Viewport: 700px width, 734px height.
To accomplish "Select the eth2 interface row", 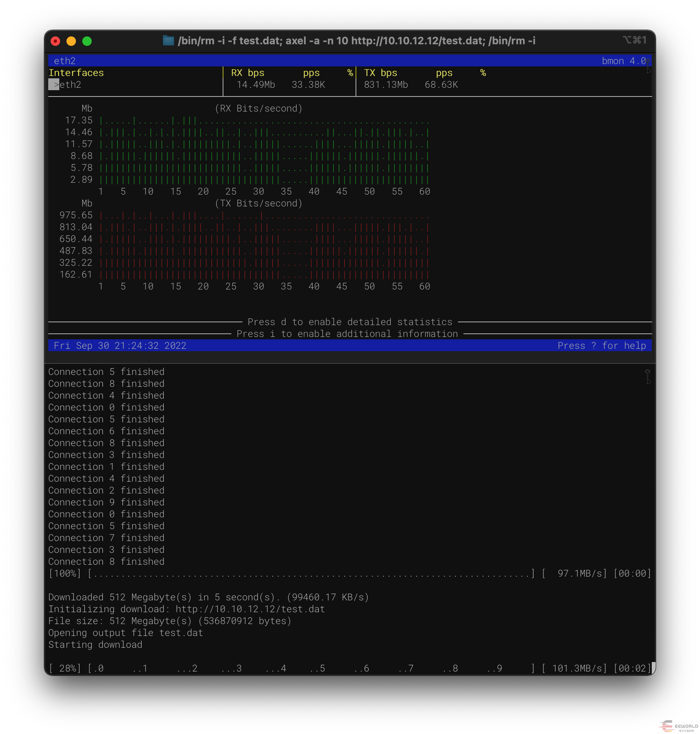I will coord(70,85).
